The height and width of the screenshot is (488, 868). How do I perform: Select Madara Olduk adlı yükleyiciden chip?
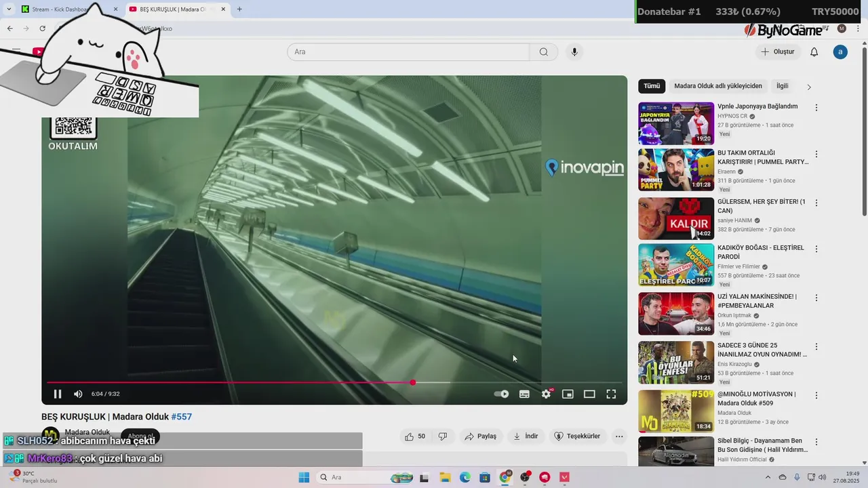click(718, 86)
